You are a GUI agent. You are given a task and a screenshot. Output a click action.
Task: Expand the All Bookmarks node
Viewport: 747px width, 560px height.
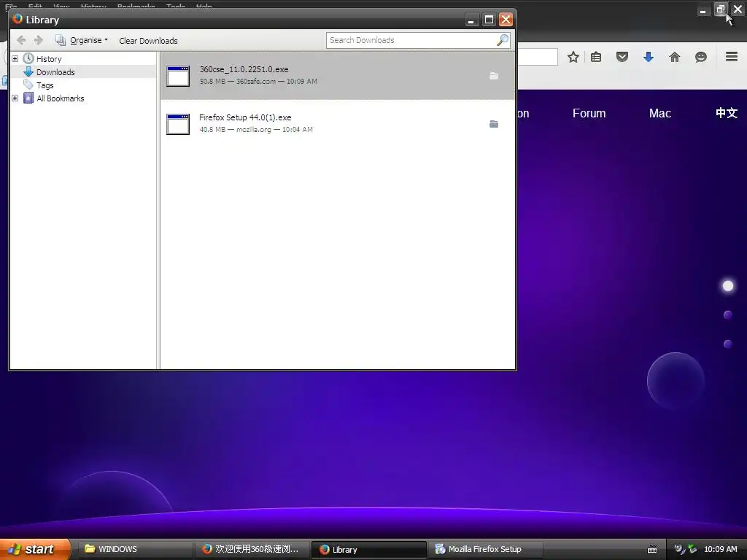pyautogui.click(x=15, y=98)
